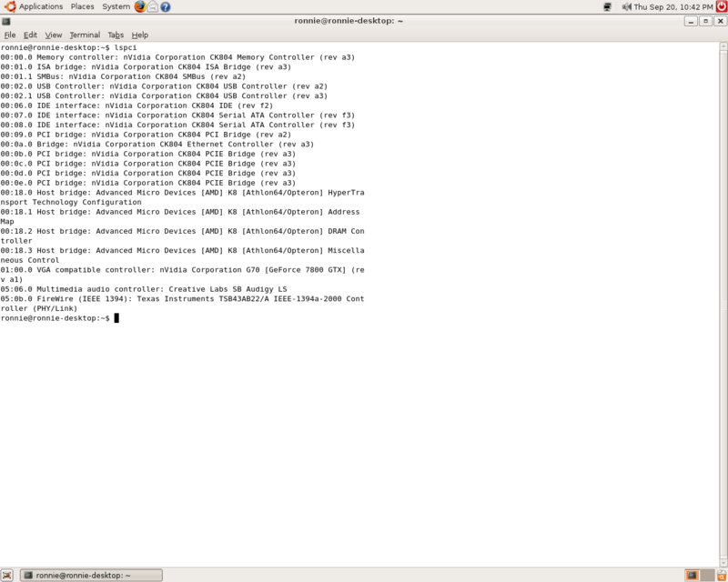
Task: Switch to the second workspace in switcher
Action: 707,575
